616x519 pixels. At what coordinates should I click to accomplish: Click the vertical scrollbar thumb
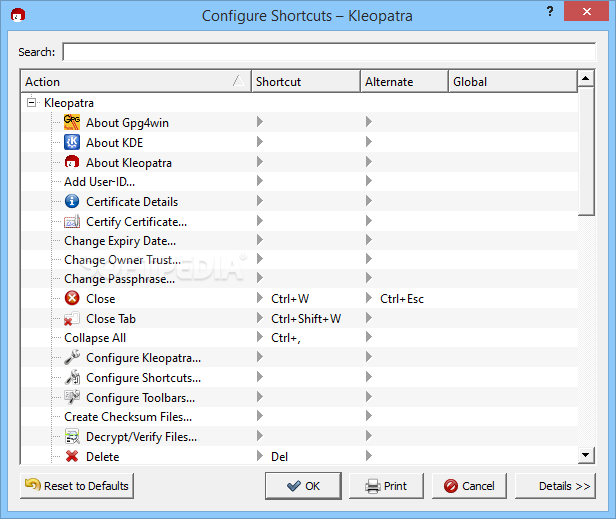coord(586,152)
